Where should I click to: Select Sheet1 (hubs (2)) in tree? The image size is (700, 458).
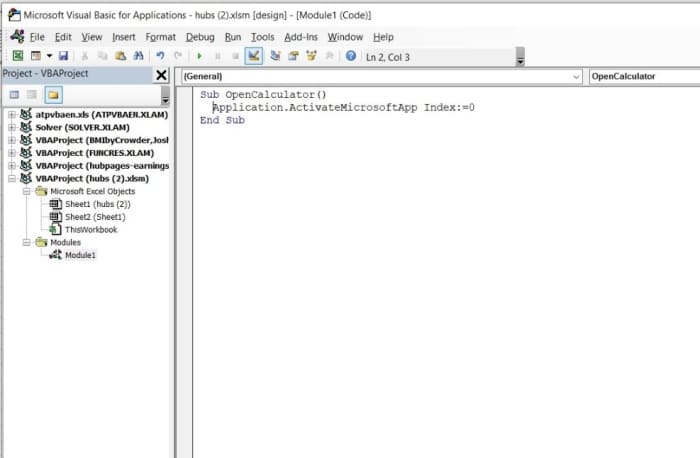tap(98, 204)
